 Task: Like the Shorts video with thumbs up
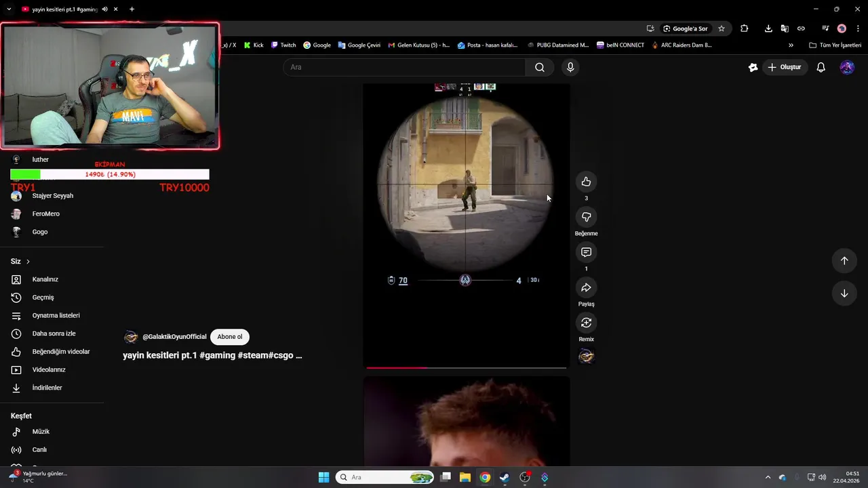coord(586,182)
